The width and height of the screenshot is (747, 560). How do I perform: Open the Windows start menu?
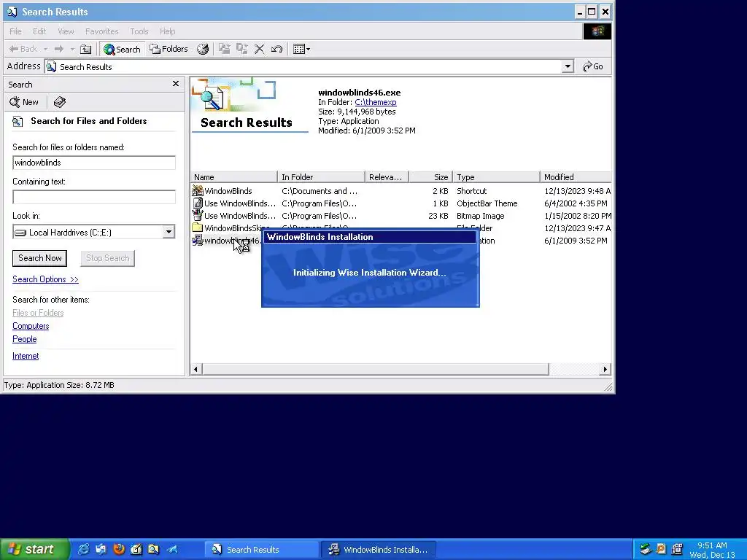[35, 549]
